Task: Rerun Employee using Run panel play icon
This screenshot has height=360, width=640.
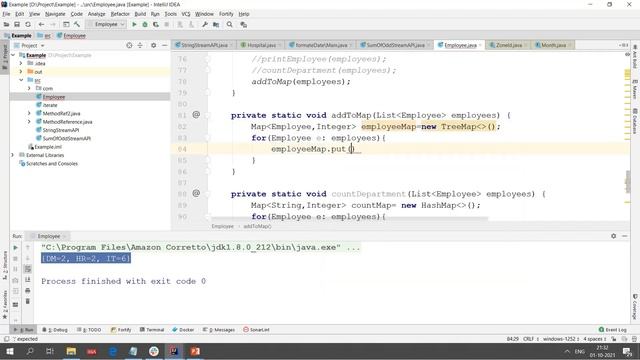Action: (16, 247)
